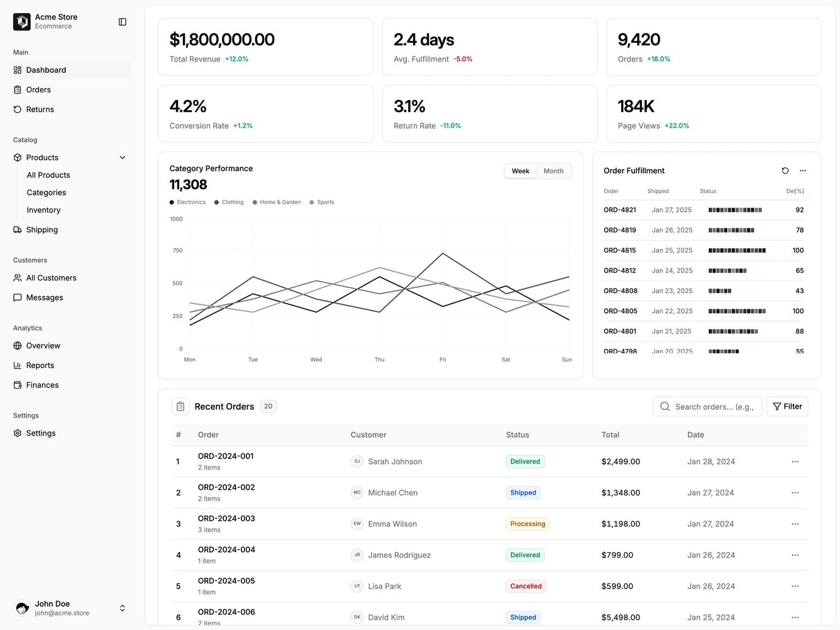Open row actions for ORD-2024-005
The width and height of the screenshot is (840, 630).
[x=795, y=586]
